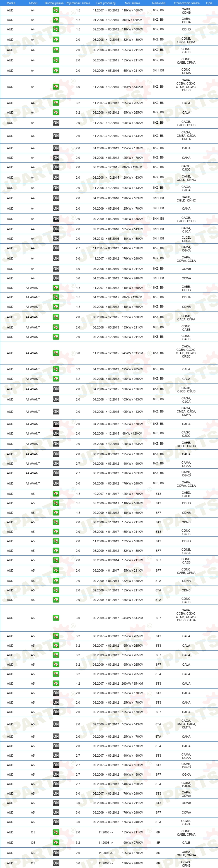Click the Oznaczenie silnika column header
The image size is (218, 868).
(186, 3)
